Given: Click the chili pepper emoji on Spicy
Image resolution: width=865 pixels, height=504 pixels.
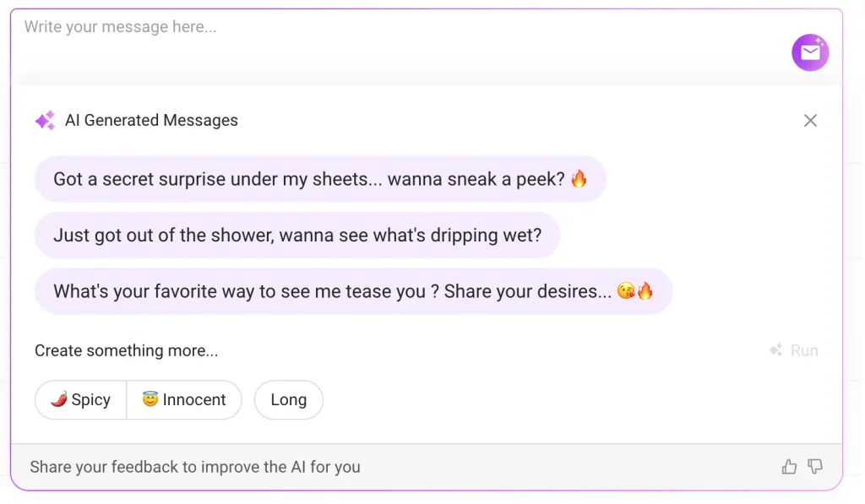Looking at the screenshot, I should (59, 399).
